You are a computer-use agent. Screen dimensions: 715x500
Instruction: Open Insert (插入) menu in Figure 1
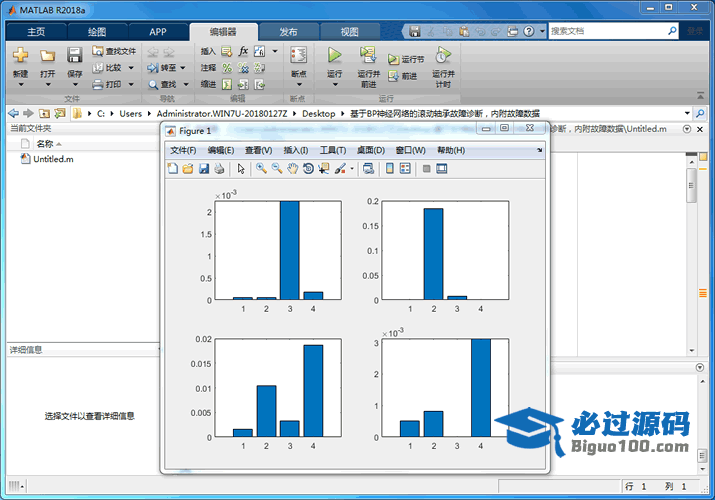pos(295,150)
